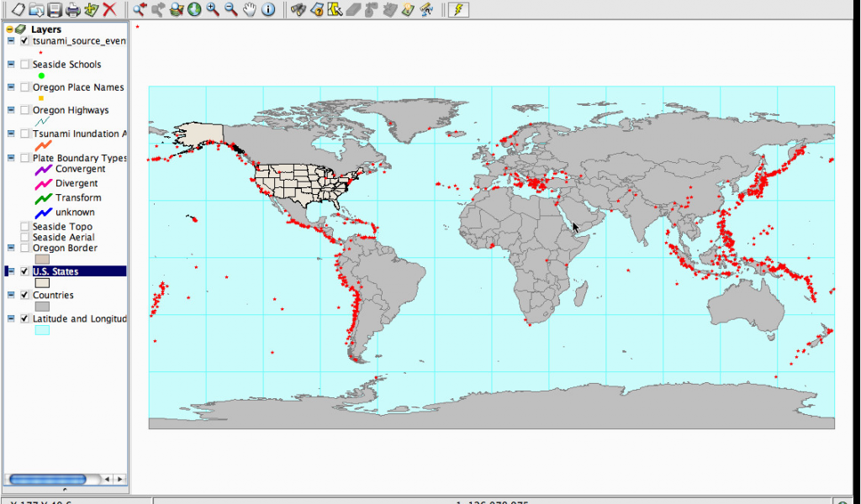Click the U.S. States beige color swatch
The width and height of the screenshot is (861, 504).
(x=42, y=283)
